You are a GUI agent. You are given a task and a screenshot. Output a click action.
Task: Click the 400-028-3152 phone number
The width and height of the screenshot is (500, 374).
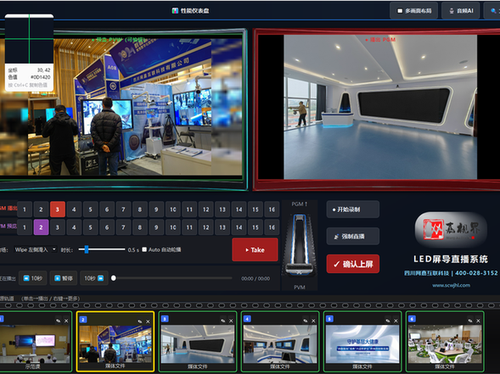[x=476, y=273]
